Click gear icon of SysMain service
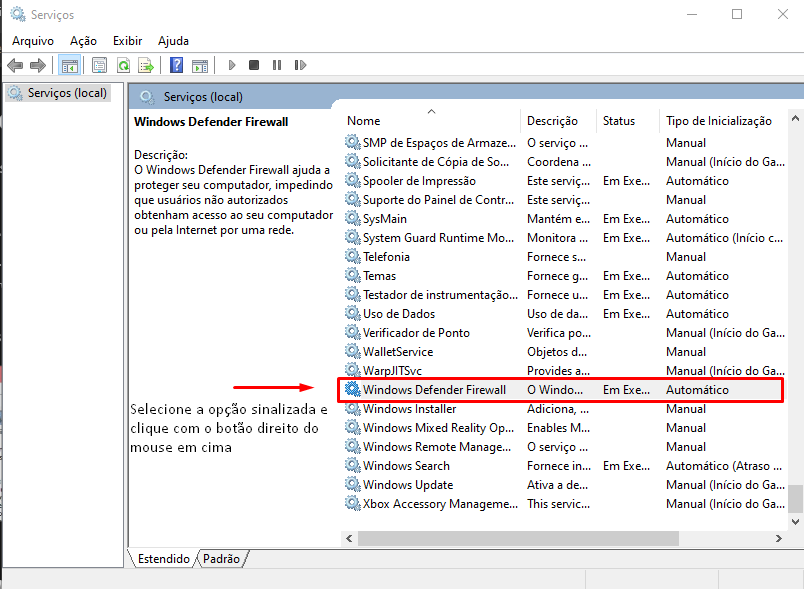Image resolution: width=804 pixels, height=589 pixels. point(353,218)
